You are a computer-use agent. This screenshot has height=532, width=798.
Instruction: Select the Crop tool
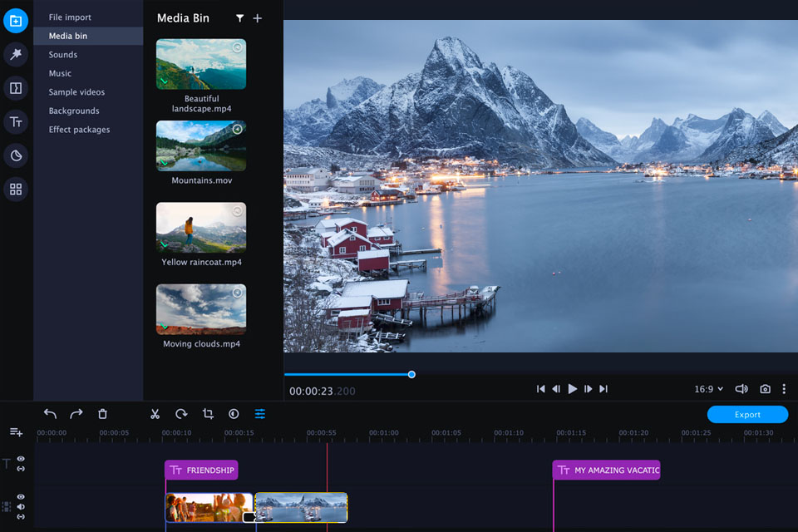pyautogui.click(x=208, y=414)
